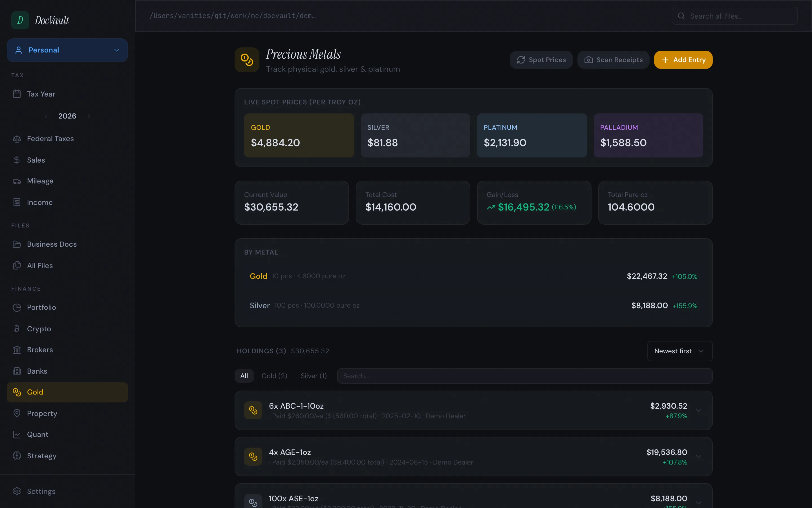Viewport: 812px width, 508px height.
Task: Click the Tax Year calendar icon
Action: pos(17,94)
